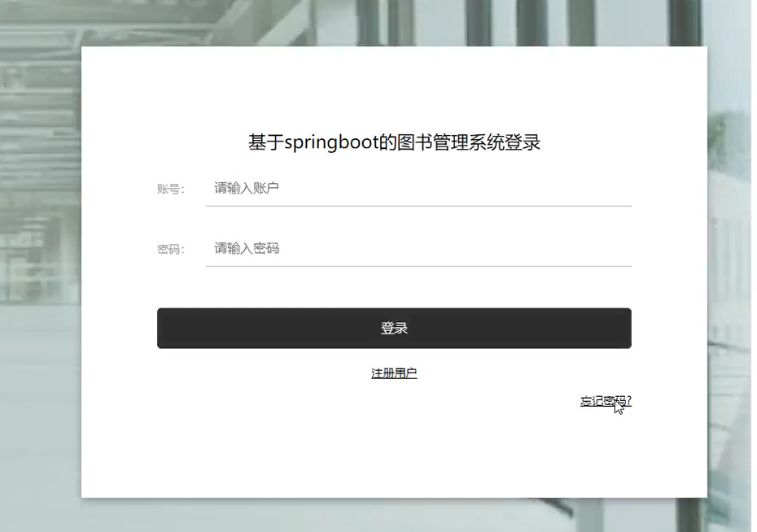This screenshot has width=757, height=532.
Task: Click the 密码: label text
Action: pos(171,250)
